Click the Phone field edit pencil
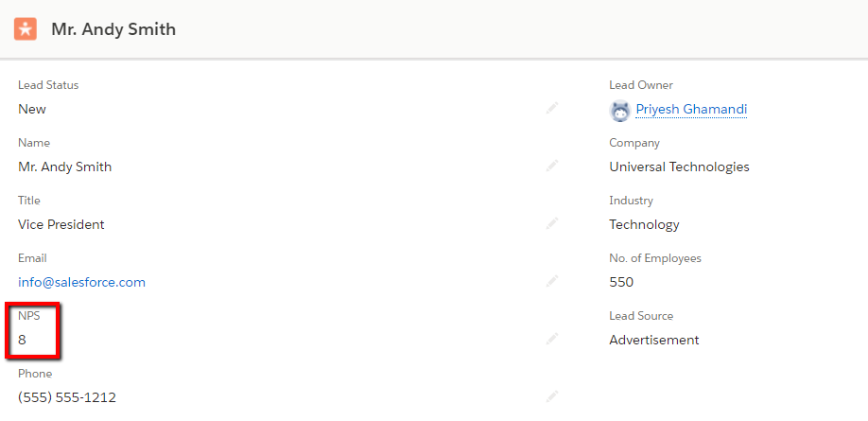Viewport: 868px width, 421px height. (551, 396)
